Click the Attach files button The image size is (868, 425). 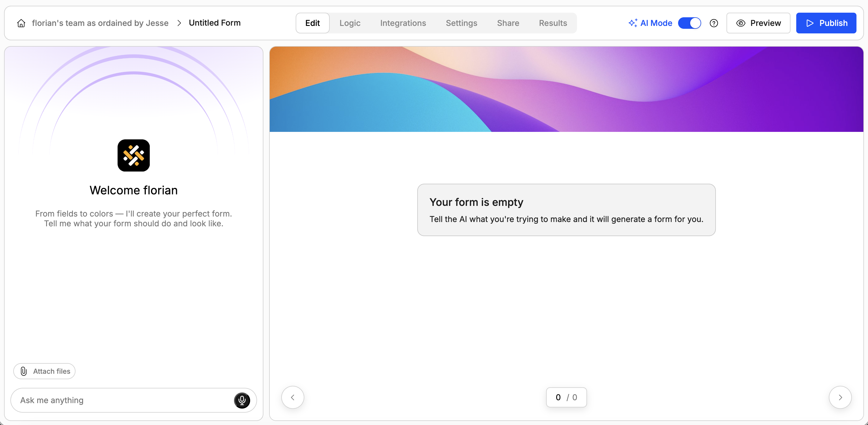[44, 371]
